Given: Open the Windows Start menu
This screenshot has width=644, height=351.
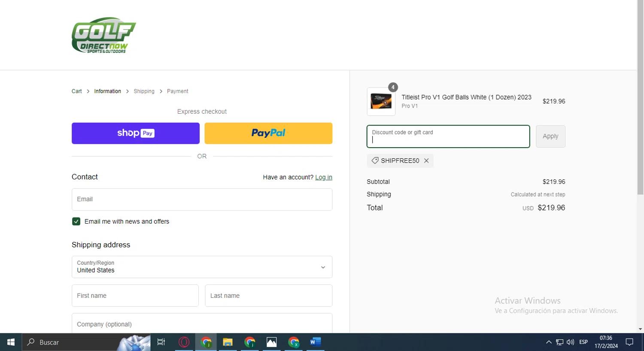Looking at the screenshot, I should point(11,342).
